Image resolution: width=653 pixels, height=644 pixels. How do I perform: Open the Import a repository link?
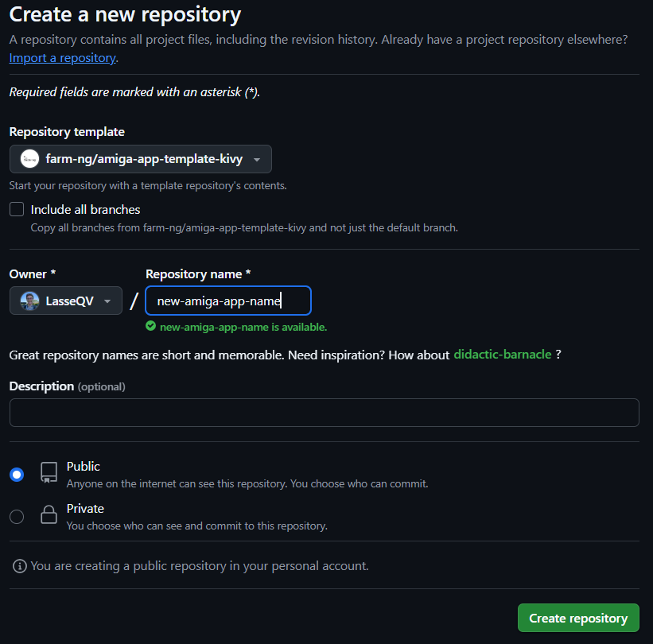(x=63, y=58)
